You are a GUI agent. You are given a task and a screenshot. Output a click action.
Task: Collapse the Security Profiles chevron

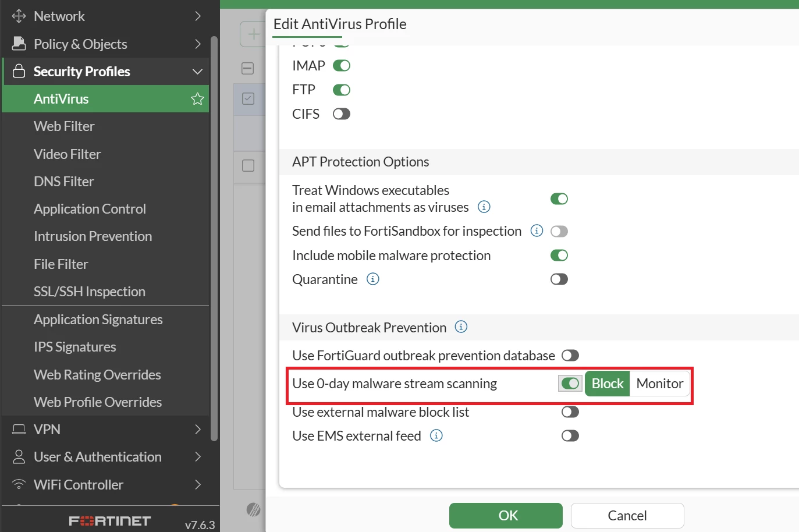pos(198,72)
